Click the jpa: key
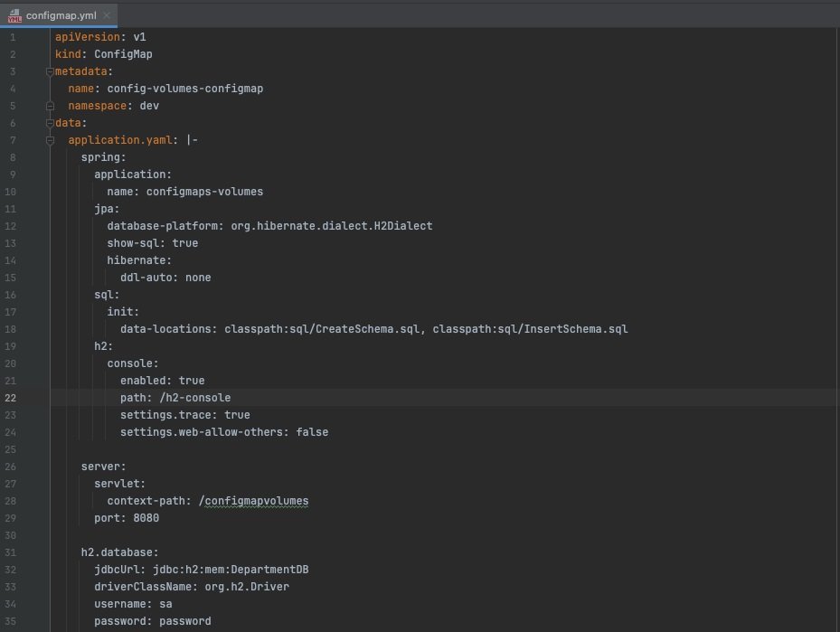 [x=107, y=209]
